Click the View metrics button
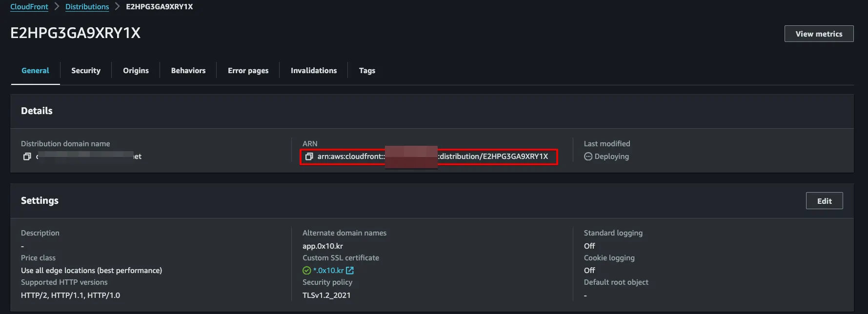This screenshot has width=868, height=314. 819,34
